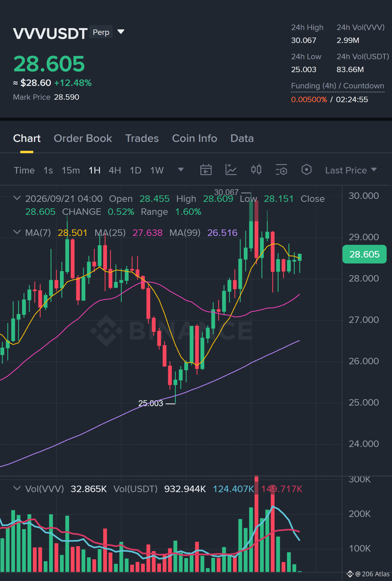The width and height of the screenshot is (392, 581).
Task: Open the Last Price dropdown
Action: coord(351,170)
